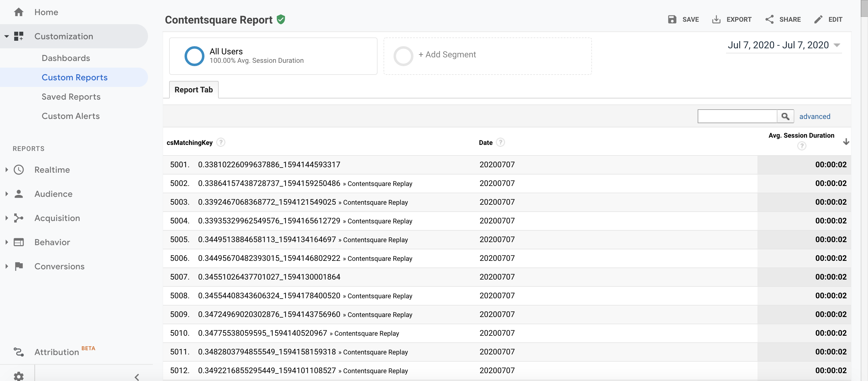Expand the Acquisition reports arrow
The width and height of the screenshot is (868, 381).
pyautogui.click(x=6, y=218)
